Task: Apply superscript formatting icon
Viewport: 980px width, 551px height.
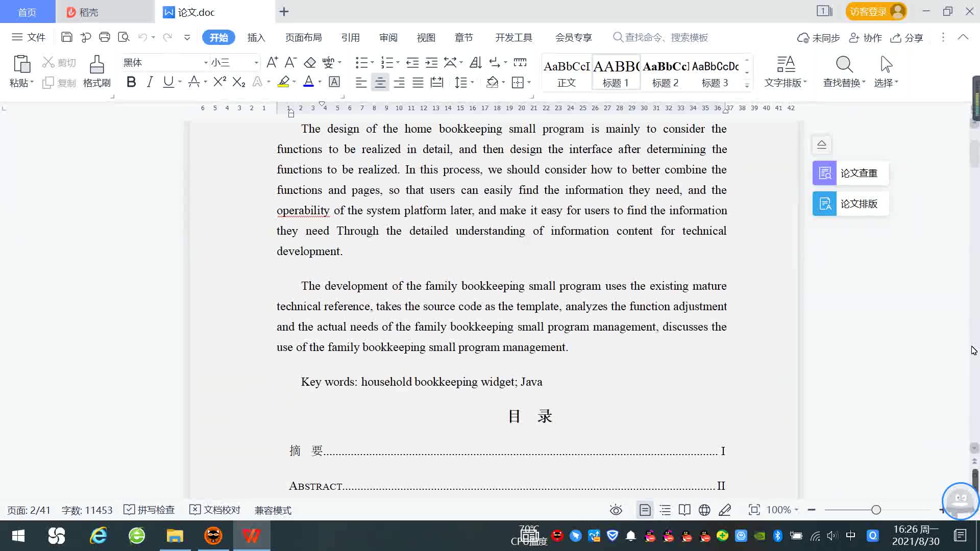Action: pyautogui.click(x=219, y=82)
